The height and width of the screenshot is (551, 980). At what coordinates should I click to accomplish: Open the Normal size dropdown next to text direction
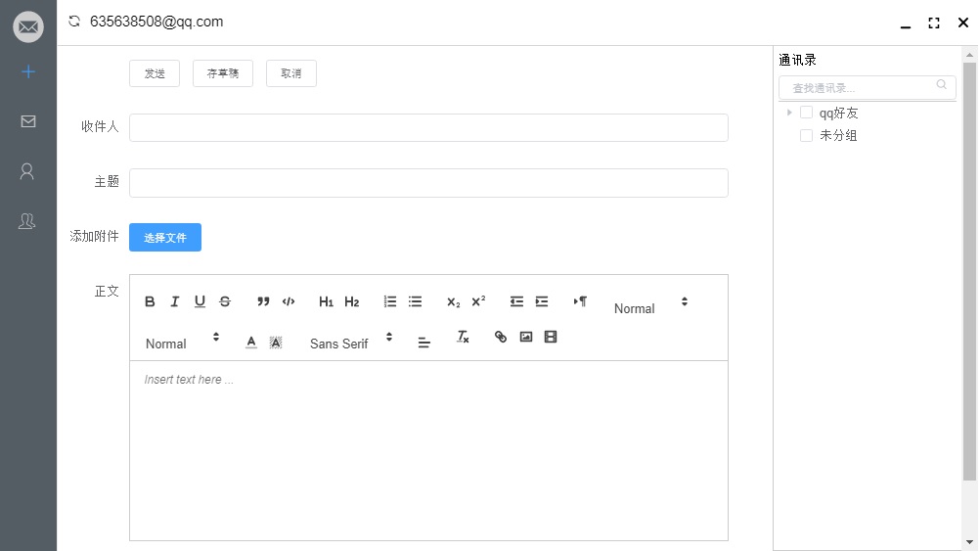pyautogui.click(x=650, y=307)
